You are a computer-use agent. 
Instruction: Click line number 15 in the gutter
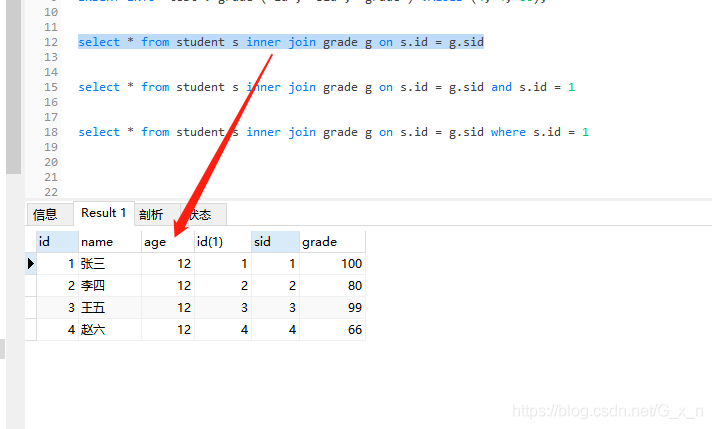click(51, 87)
